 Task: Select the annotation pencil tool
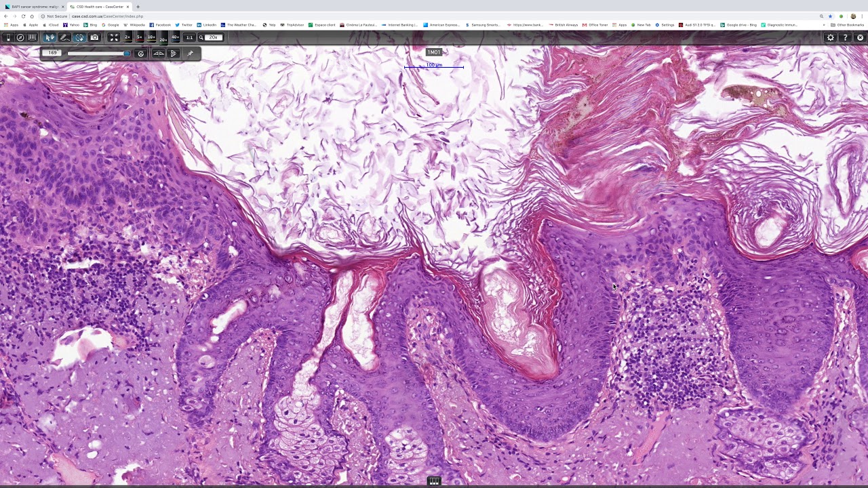tap(64, 37)
